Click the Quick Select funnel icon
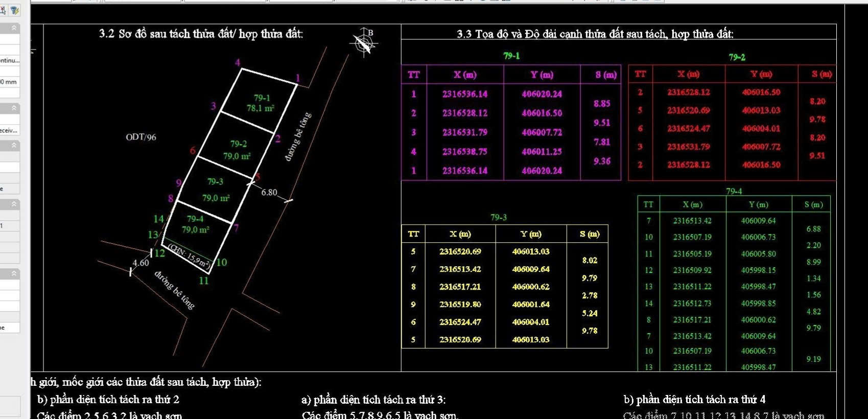This screenshot has width=868, height=419. pos(15,10)
